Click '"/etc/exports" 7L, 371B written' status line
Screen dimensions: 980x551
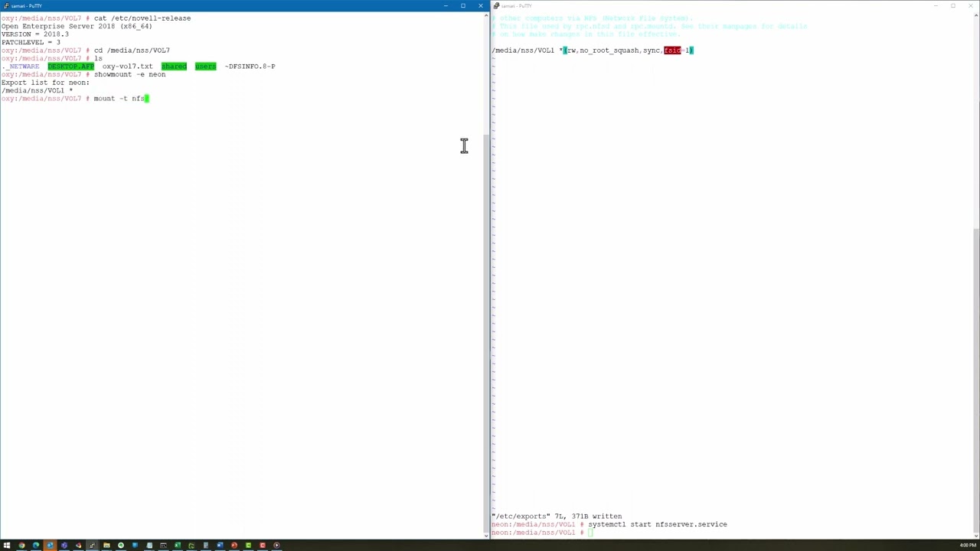coord(557,517)
